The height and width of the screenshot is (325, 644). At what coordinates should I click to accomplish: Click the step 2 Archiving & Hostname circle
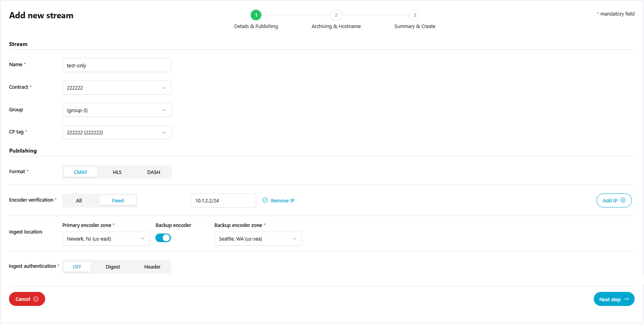pos(336,15)
